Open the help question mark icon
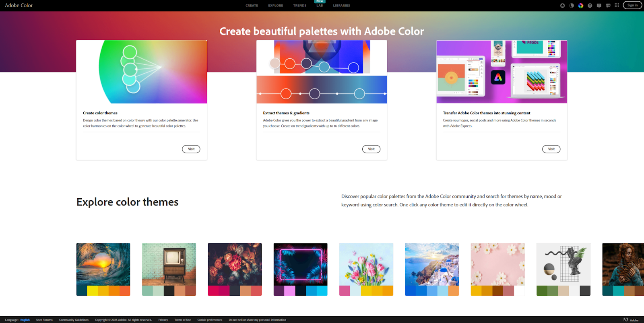Image resolution: width=644 pixels, height=323 pixels. (590, 6)
